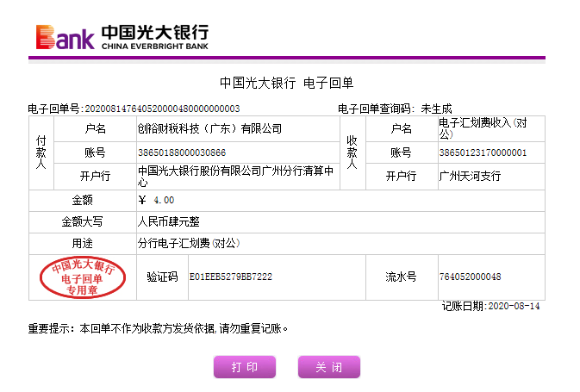The width and height of the screenshot is (580, 392).
Task: Select payer name 创裕财税科技（广东）有限公司
Action: coord(209,129)
